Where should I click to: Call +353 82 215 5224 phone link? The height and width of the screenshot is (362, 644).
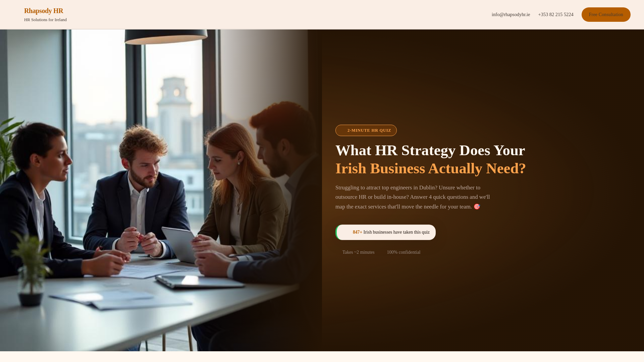pyautogui.click(x=556, y=14)
